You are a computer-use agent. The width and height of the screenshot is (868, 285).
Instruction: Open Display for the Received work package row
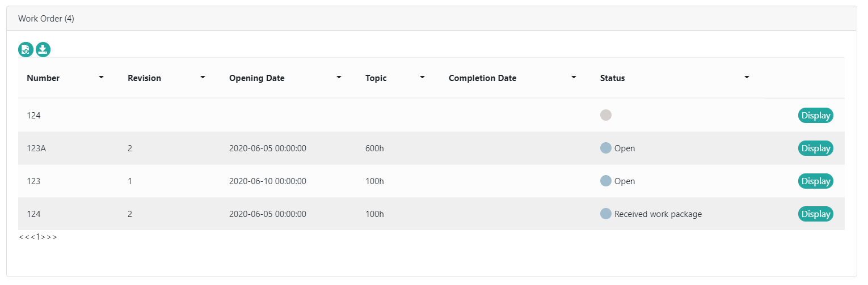click(x=815, y=214)
